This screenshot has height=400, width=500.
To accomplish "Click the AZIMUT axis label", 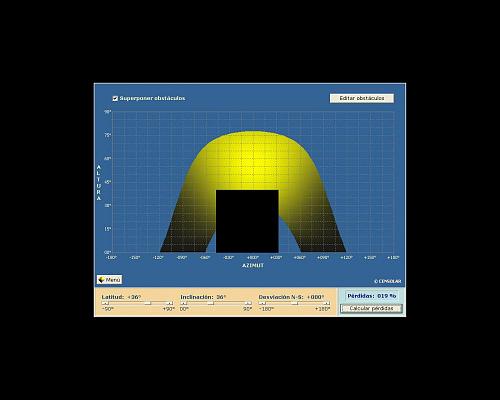I will (x=253, y=265).
